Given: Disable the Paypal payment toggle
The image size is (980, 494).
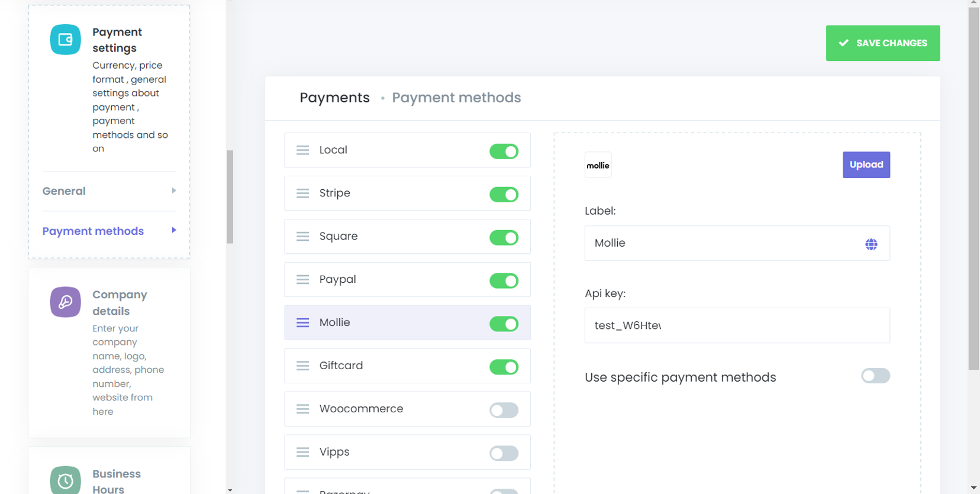Looking at the screenshot, I should tap(504, 280).
